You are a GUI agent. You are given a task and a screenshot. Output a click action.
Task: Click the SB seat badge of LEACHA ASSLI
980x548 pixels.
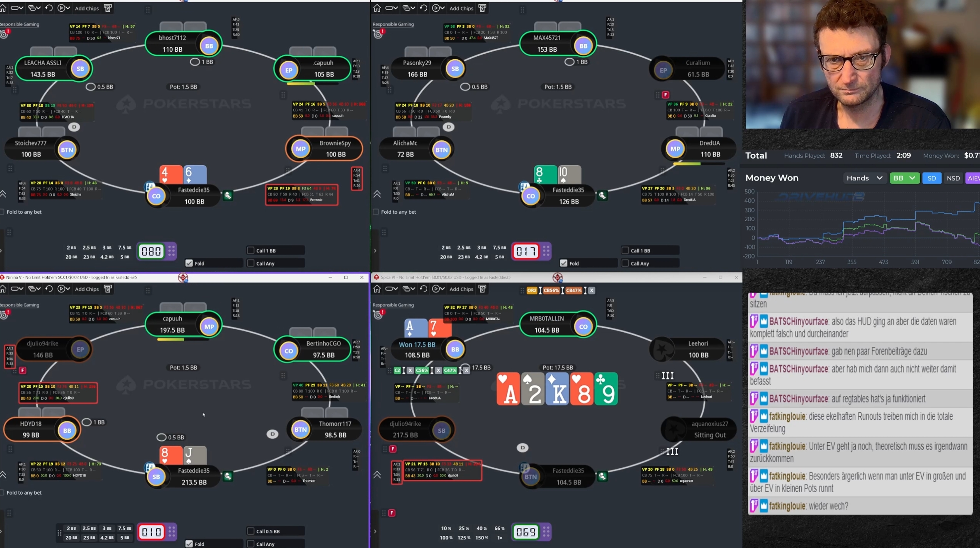pos(80,69)
